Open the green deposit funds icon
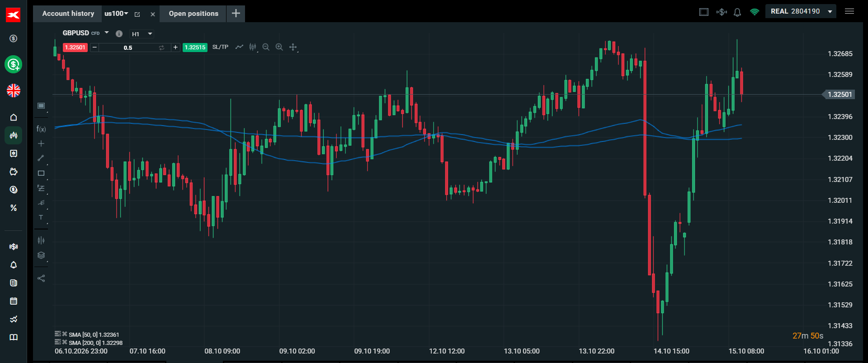This screenshot has width=868, height=363. (14, 64)
